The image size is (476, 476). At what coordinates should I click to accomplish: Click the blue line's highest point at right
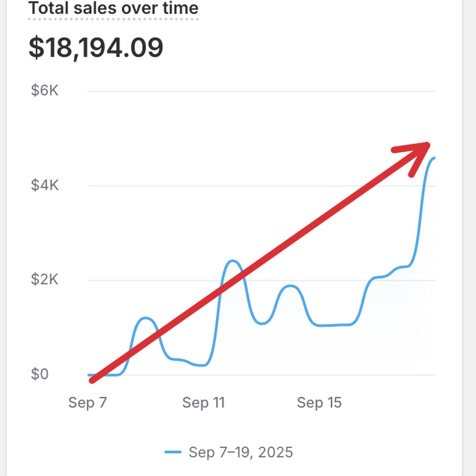[x=434, y=158]
